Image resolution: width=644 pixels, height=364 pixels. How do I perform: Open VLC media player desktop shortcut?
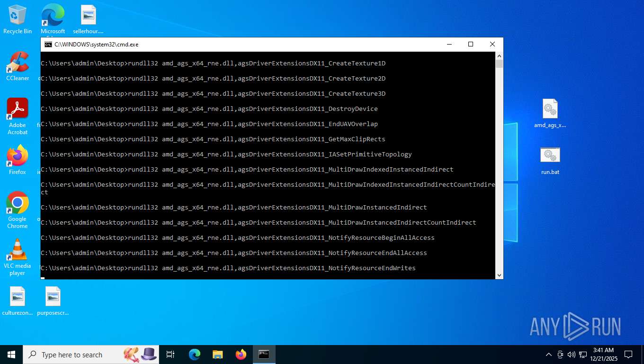18,257
